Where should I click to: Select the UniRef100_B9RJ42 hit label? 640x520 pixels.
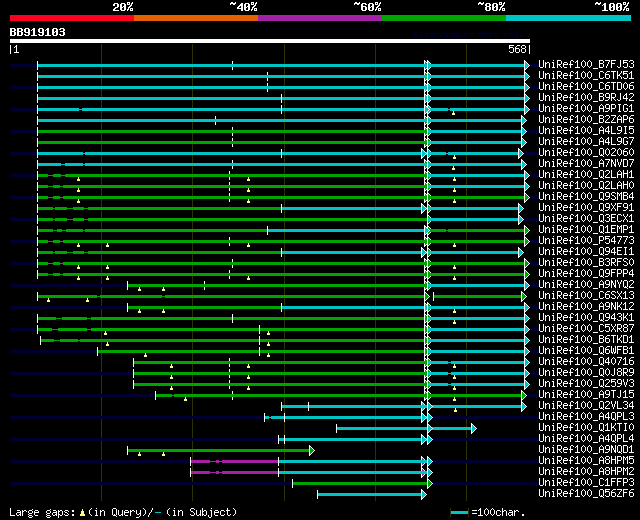pyautogui.click(x=586, y=98)
